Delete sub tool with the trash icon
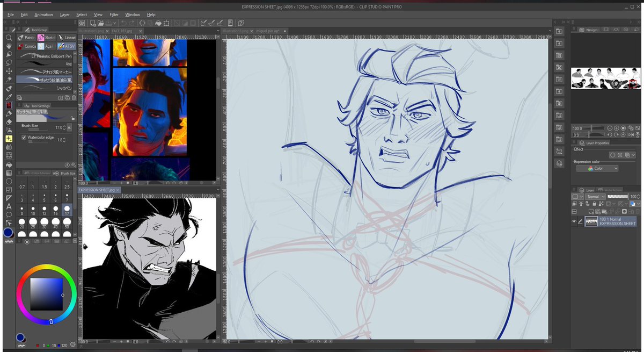The image size is (644, 352). [74, 98]
